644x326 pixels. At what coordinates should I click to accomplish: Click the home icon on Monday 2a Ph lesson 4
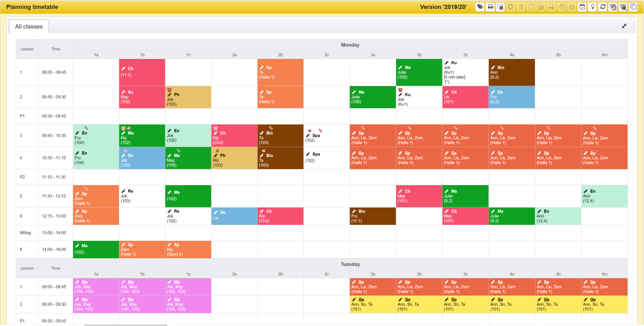pyautogui.click(x=216, y=150)
